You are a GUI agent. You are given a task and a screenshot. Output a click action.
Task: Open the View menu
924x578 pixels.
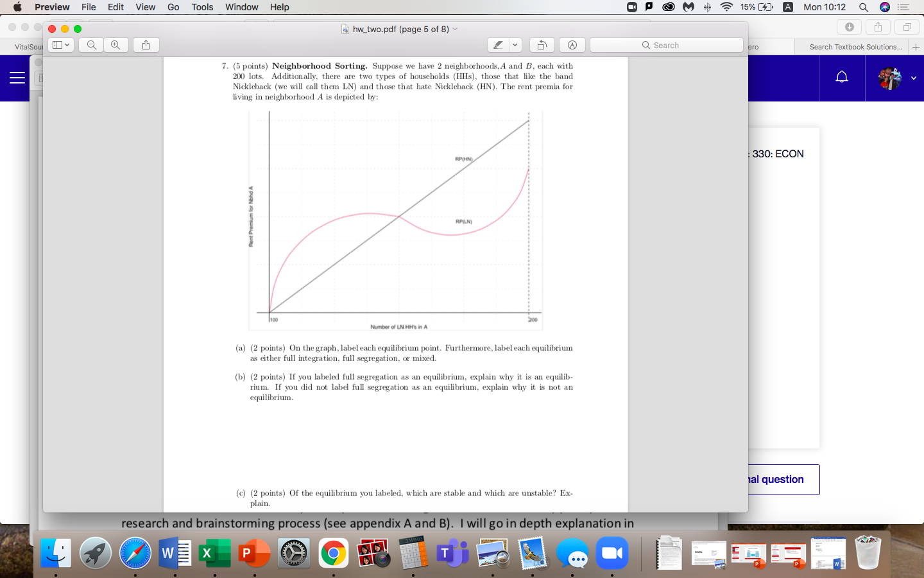click(x=145, y=7)
